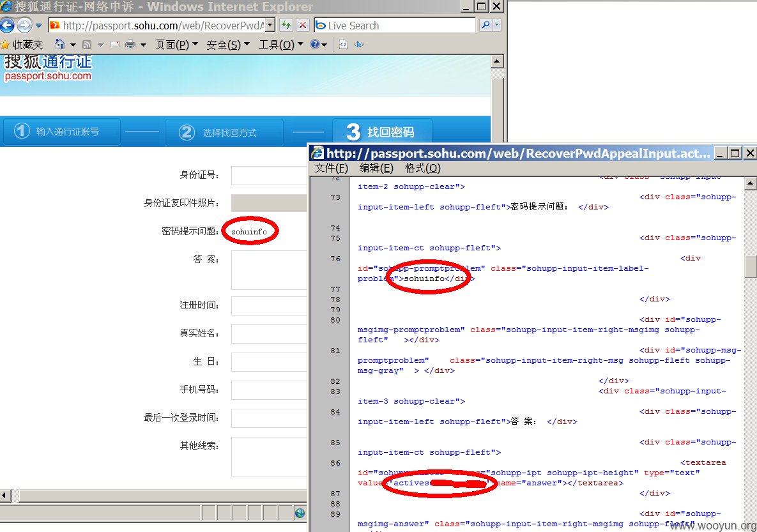Click the 身份证号 input field
Image resolution: width=757 pixels, height=532 pixels.
click(x=269, y=175)
